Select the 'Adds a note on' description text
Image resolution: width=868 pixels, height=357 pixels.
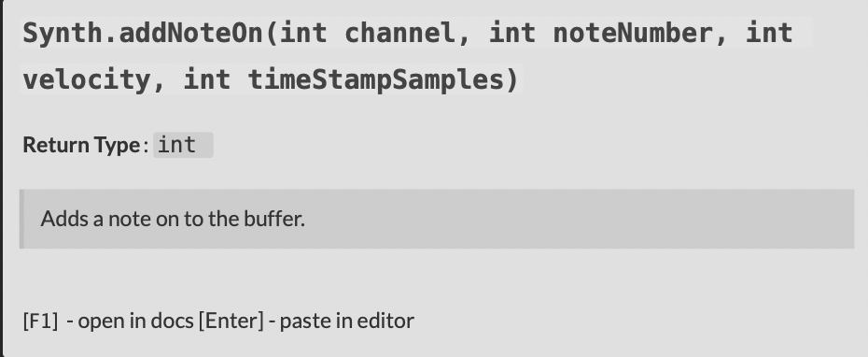[x=173, y=219]
